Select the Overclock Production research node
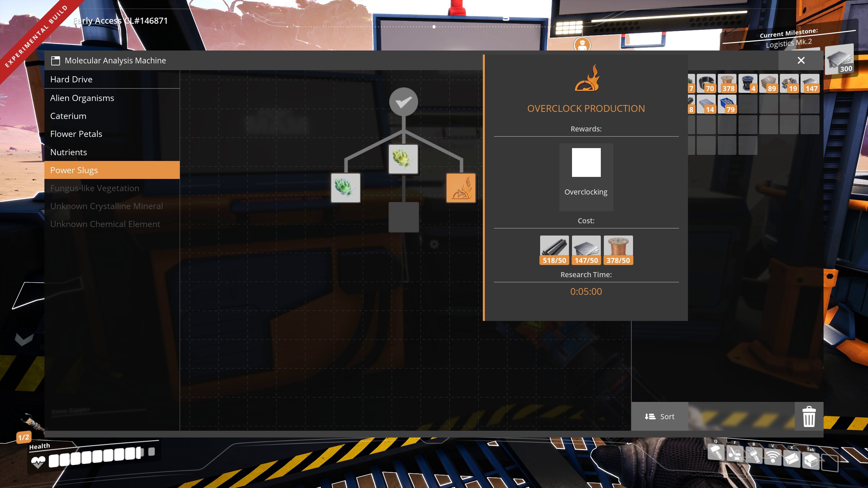Screen dimensions: 868x488 point(461,188)
